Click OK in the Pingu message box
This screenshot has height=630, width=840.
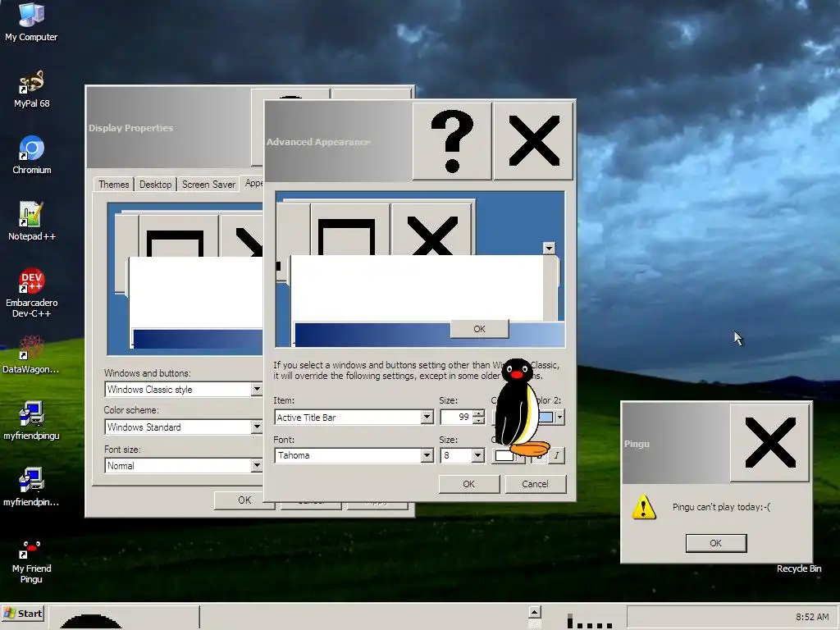(715, 543)
